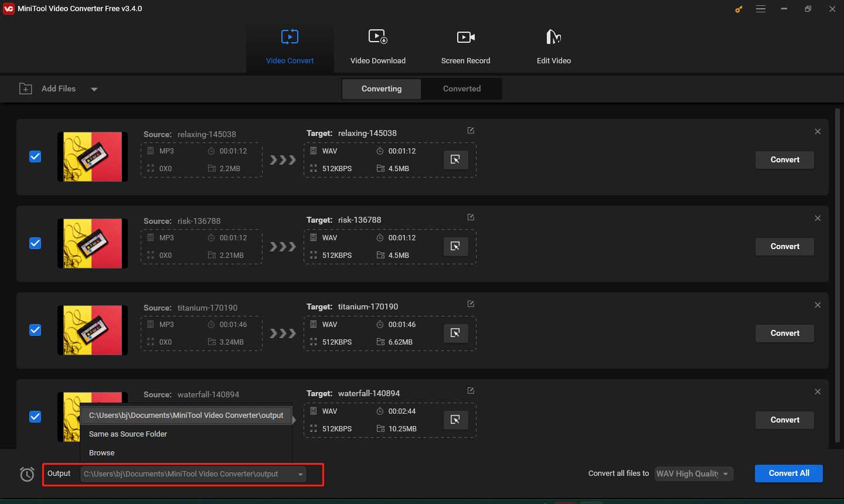844x504 pixels.
Task: Uncheck the waterfall-140894 file checkbox
Action: tap(35, 417)
